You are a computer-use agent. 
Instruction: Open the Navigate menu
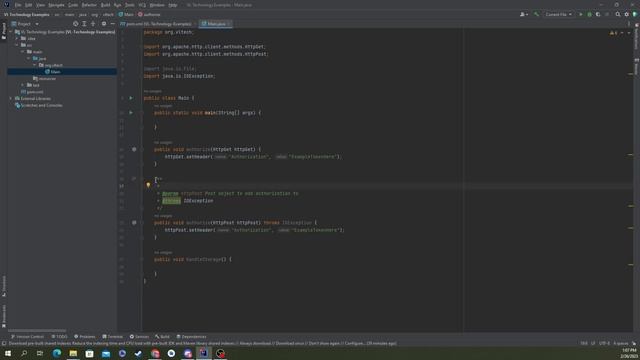click(x=56, y=5)
